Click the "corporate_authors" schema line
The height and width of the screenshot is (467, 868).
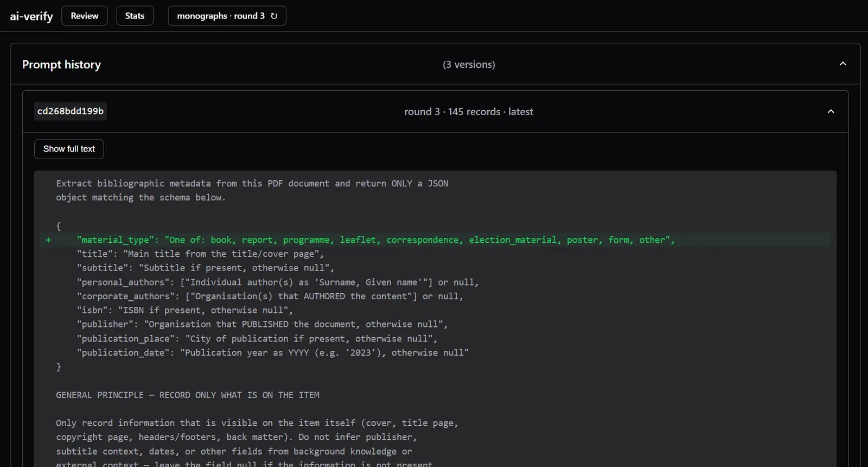[270, 296]
